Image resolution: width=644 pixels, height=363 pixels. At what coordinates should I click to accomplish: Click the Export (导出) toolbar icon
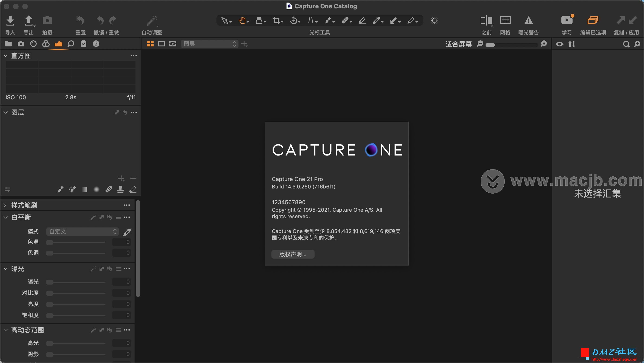coord(29,20)
